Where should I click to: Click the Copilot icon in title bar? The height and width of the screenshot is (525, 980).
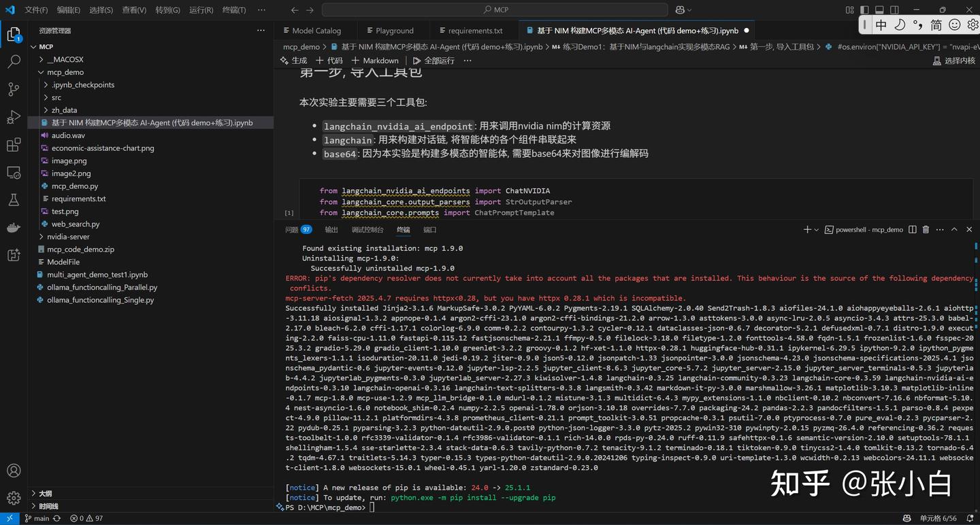tap(680, 10)
